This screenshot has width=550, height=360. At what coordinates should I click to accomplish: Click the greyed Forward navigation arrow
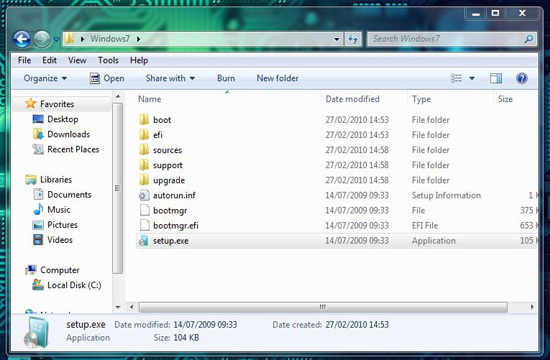42,39
